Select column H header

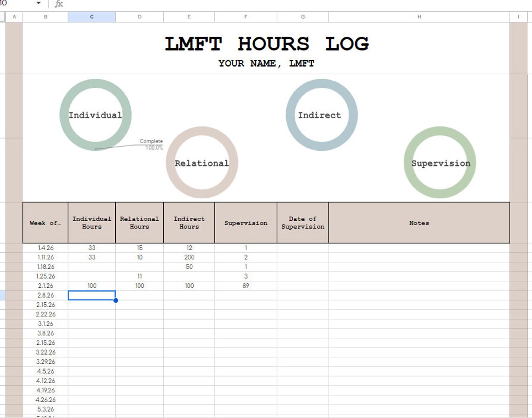[x=419, y=16]
